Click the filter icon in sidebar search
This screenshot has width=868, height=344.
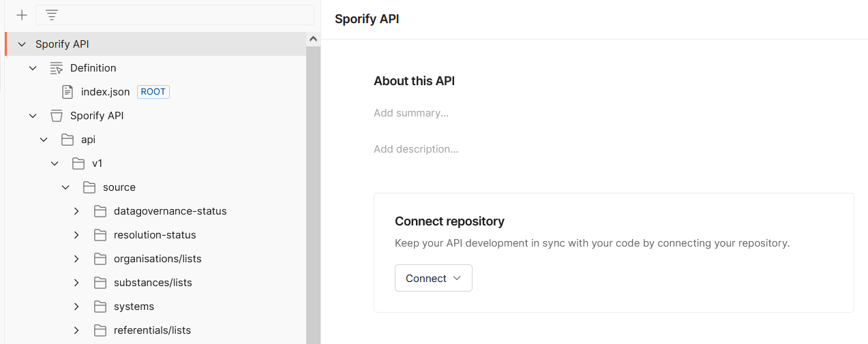pos(52,15)
